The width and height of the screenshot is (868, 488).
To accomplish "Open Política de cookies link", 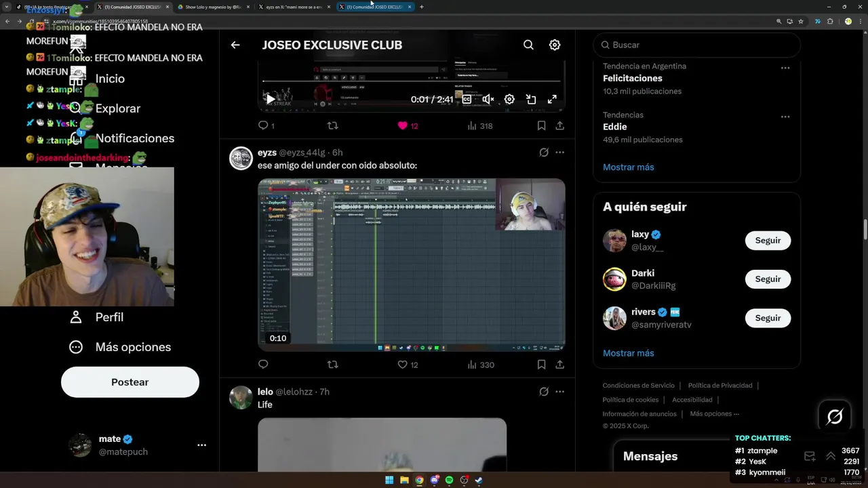I will (x=631, y=400).
